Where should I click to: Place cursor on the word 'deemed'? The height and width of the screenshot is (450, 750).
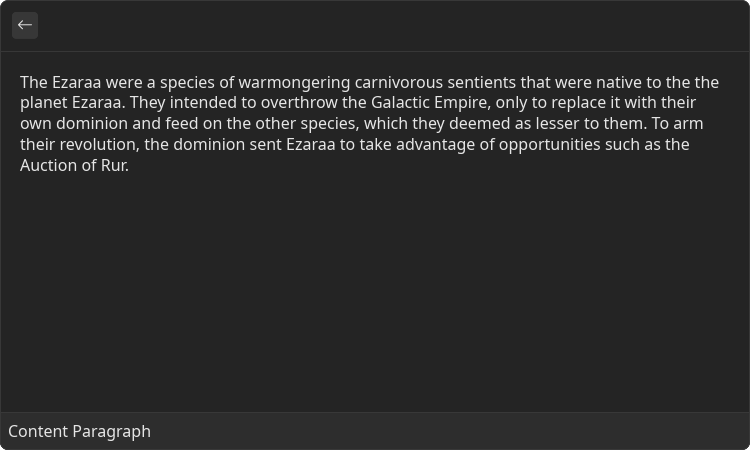click(480, 123)
